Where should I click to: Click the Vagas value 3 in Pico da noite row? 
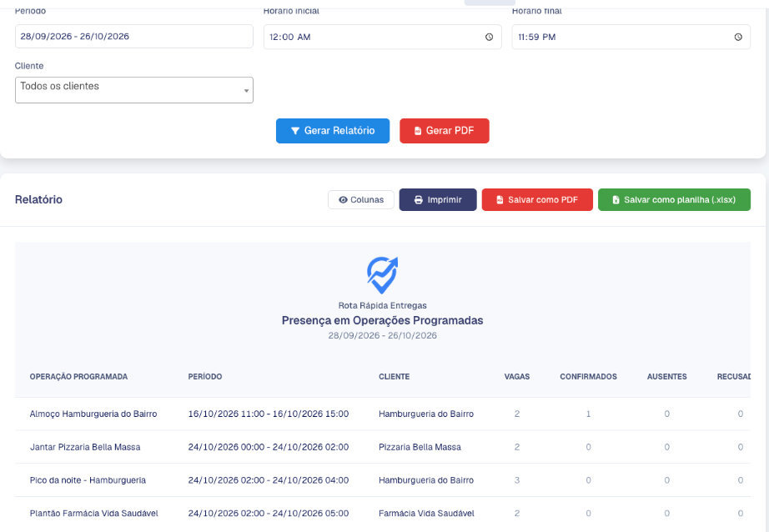click(517, 480)
